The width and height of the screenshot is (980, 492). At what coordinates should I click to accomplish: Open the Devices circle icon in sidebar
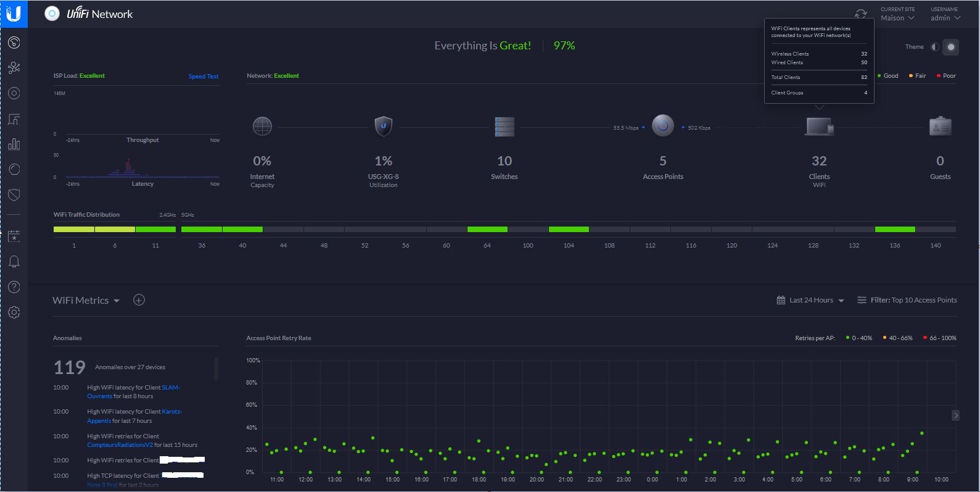click(14, 93)
